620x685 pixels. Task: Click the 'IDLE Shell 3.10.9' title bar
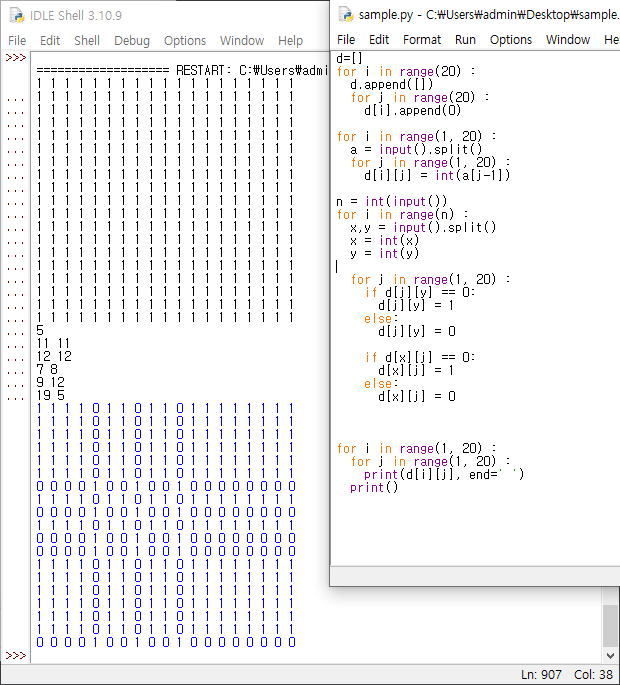[x=76, y=16]
